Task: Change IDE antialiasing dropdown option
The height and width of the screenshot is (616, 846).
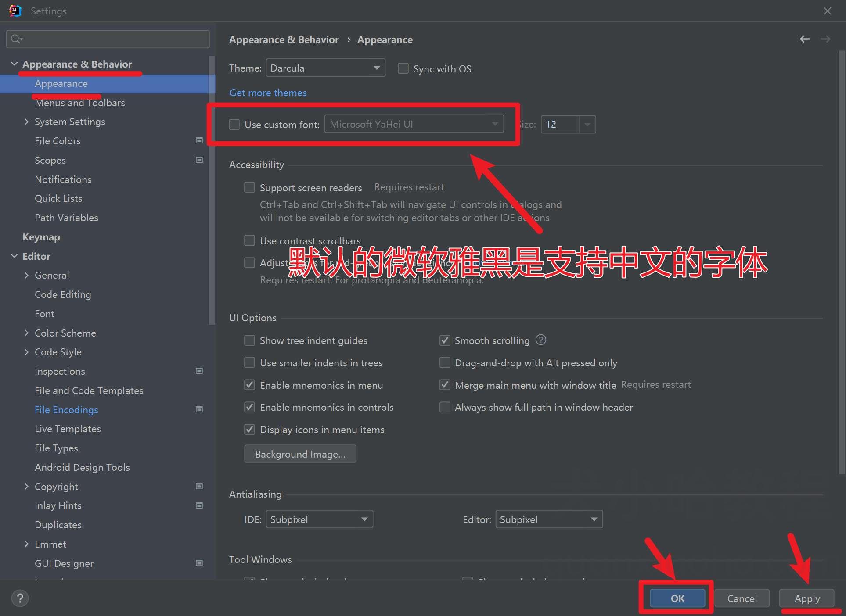Action: (319, 519)
